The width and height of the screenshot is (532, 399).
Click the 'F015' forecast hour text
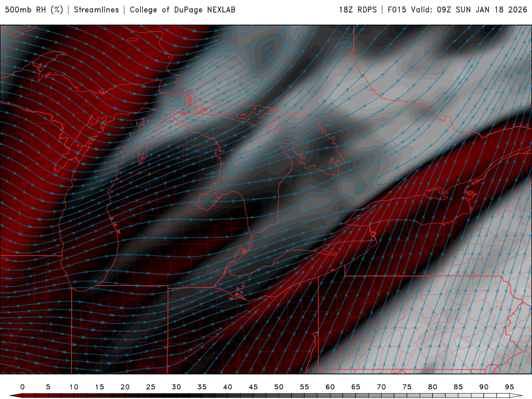click(x=396, y=10)
